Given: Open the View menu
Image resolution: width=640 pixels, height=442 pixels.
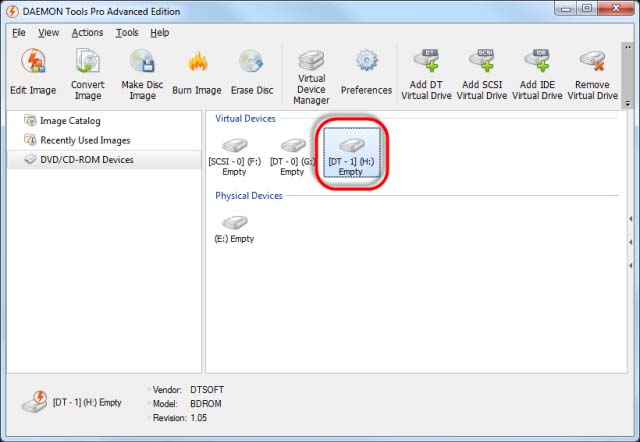Looking at the screenshot, I should click(x=49, y=33).
